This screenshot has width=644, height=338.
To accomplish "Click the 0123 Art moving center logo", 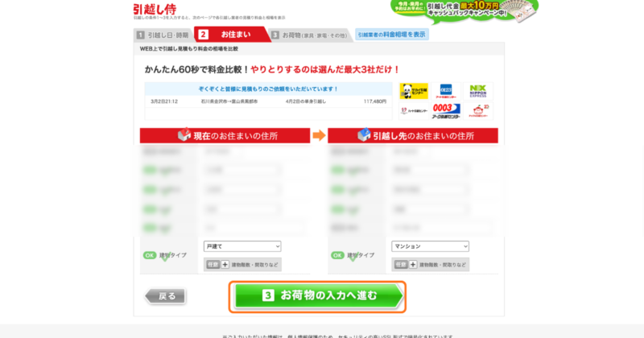I will [446, 89].
